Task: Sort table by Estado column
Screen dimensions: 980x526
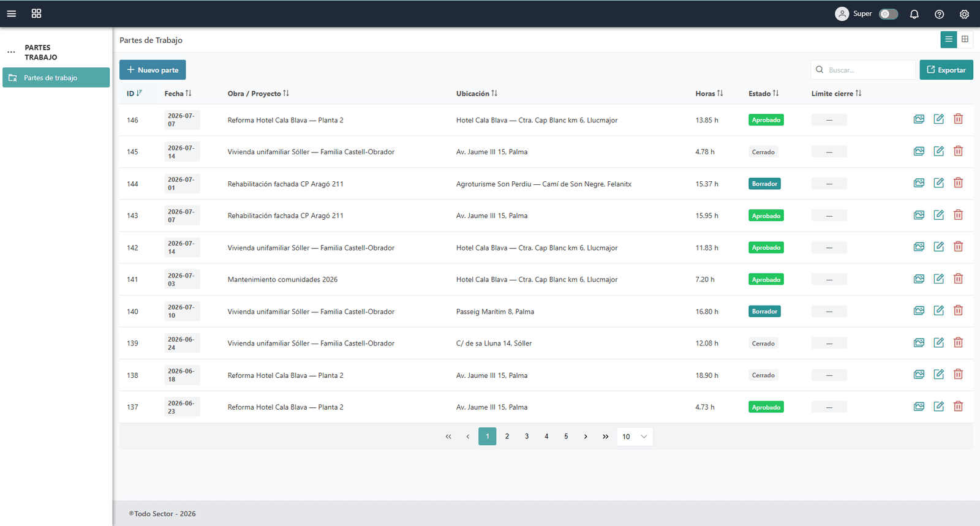Action: [763, 94]
